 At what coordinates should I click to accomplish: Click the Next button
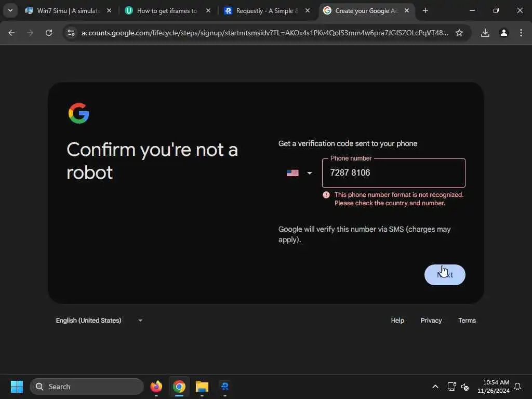pyautogui.click(x=445, y=275)
